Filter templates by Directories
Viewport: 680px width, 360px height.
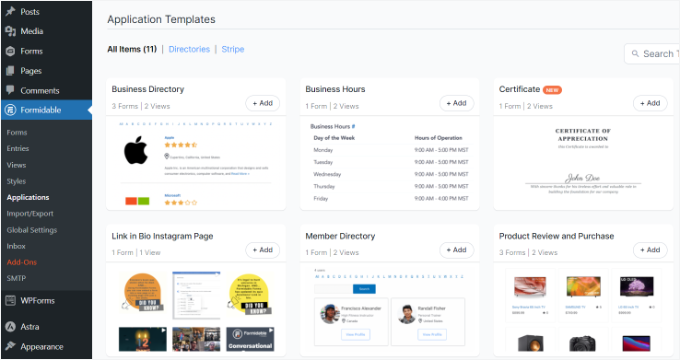click(x=189, y=49)
